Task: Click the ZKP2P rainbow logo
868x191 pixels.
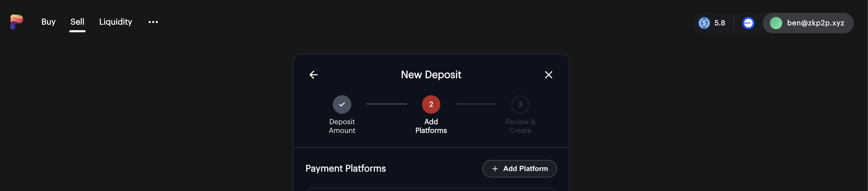Action: [x=17, y=22]
